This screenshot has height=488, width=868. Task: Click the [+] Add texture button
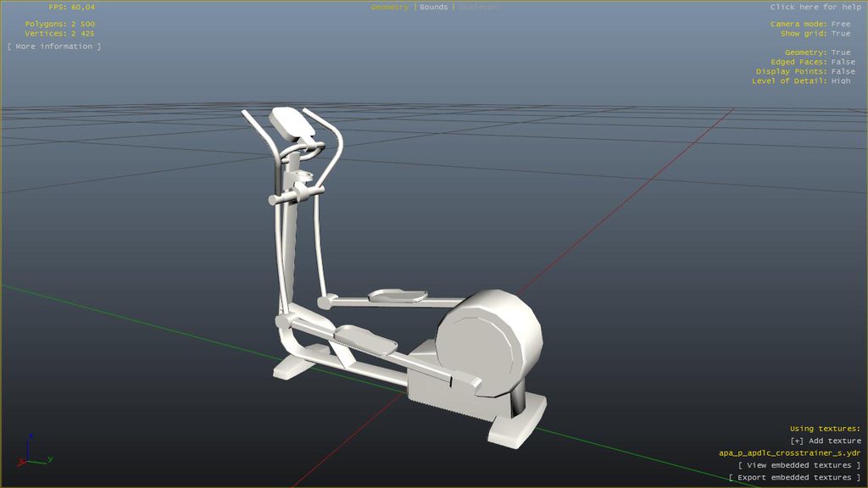(825, 441)
